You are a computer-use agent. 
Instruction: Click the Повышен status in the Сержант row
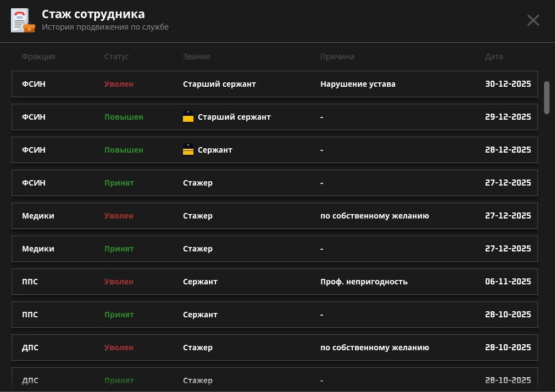[124, 150]
